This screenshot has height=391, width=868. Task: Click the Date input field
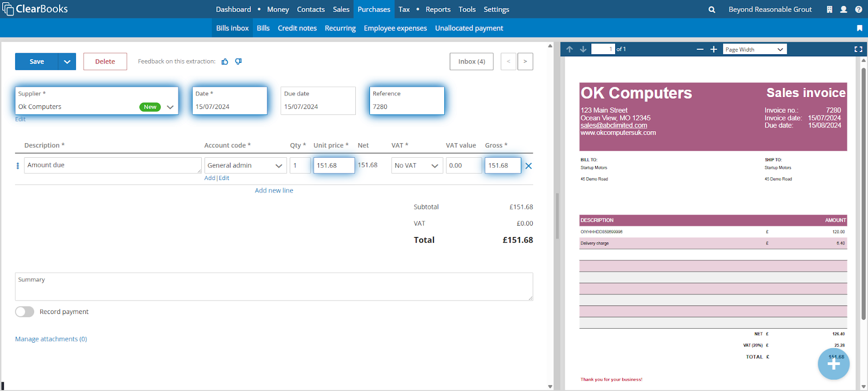coord(230,100)
